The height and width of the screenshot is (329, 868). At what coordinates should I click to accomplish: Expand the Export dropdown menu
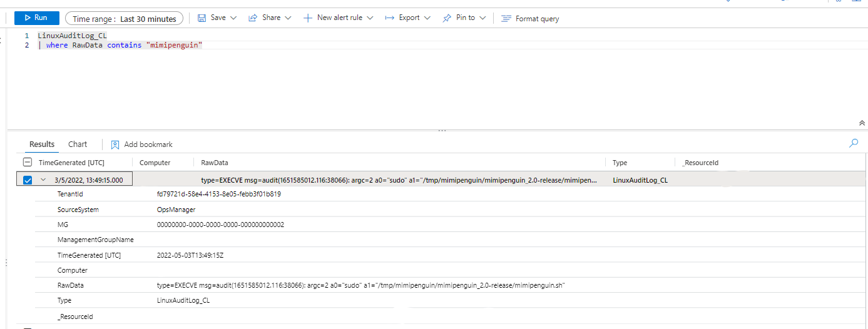click(427, 18)
